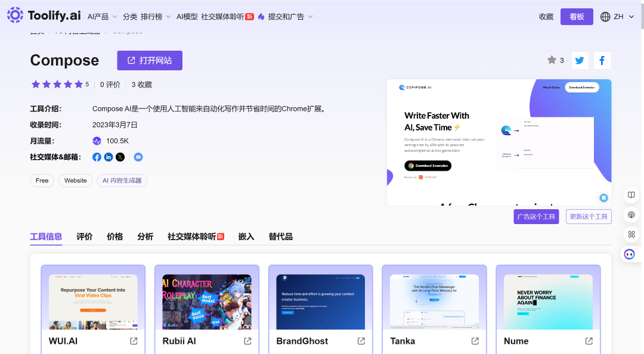Click the five-star rating row
The height and width of the screenshot is (354, 644).
click(57, 84)
